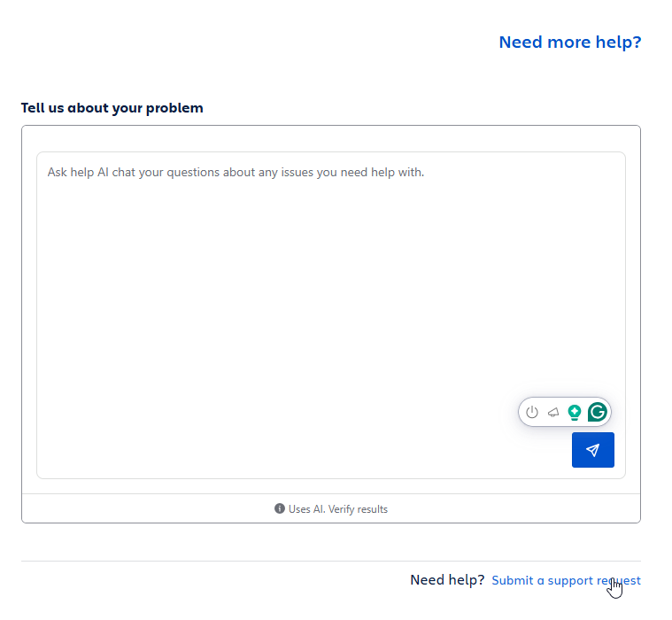This screenshot has height=620, width=672.
Task: Click the Uses AI. Verify results text
Action: [337, 509]
